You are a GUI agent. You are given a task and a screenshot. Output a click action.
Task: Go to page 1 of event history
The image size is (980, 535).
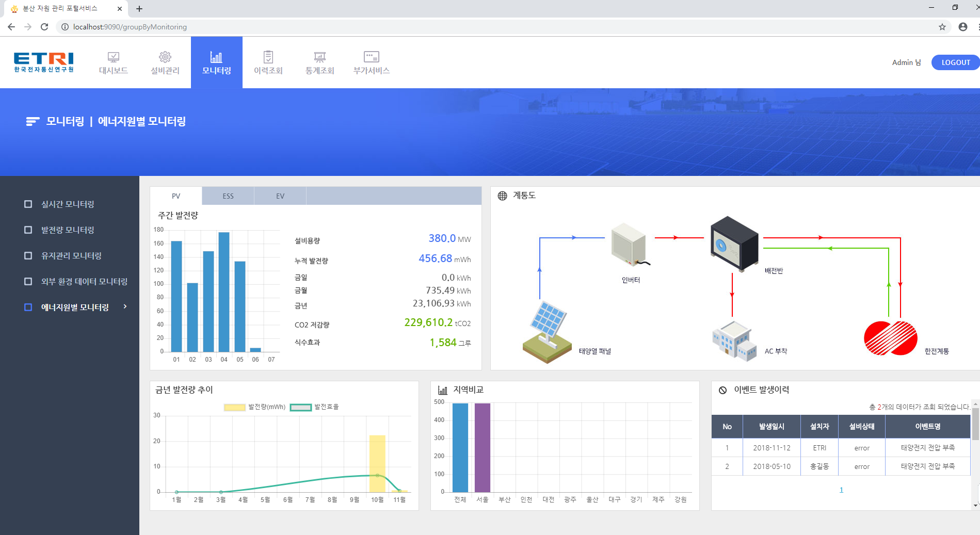point(841,490)
